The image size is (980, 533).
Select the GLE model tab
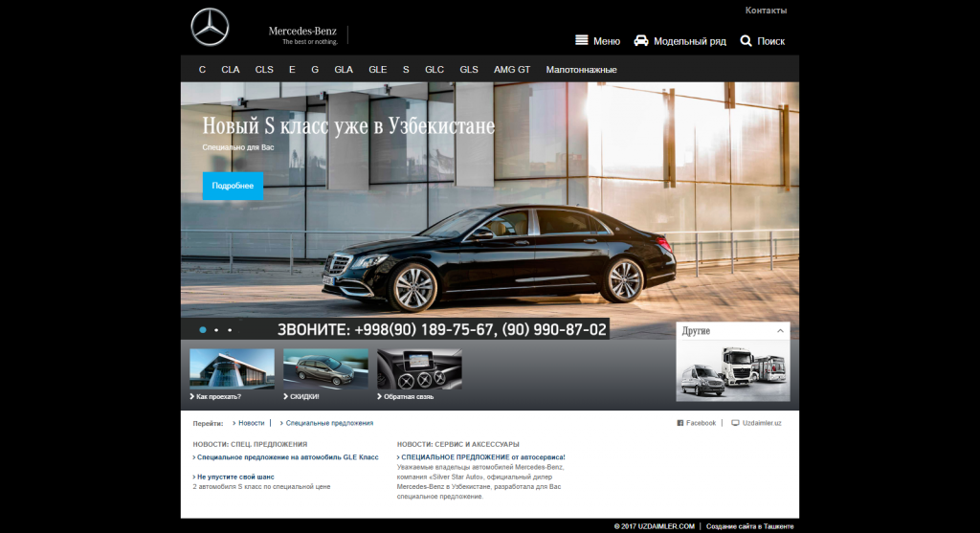coord(377,69)
